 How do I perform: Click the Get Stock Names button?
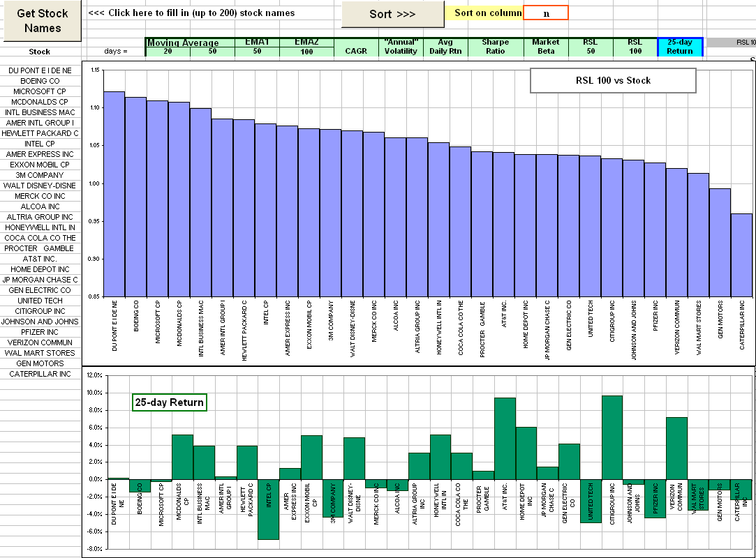43,21
